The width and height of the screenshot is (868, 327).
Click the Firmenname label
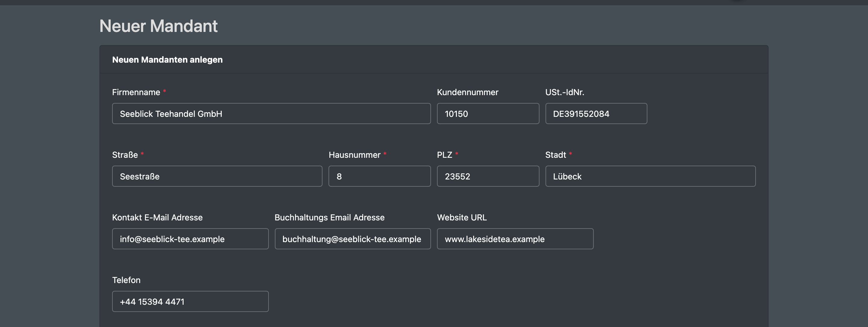click(x=136, y=92)
